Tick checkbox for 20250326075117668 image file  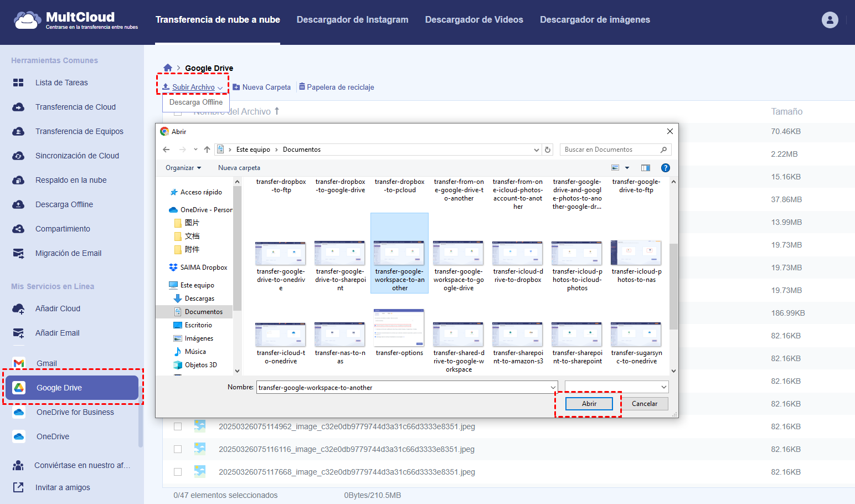tap(178, 472)
